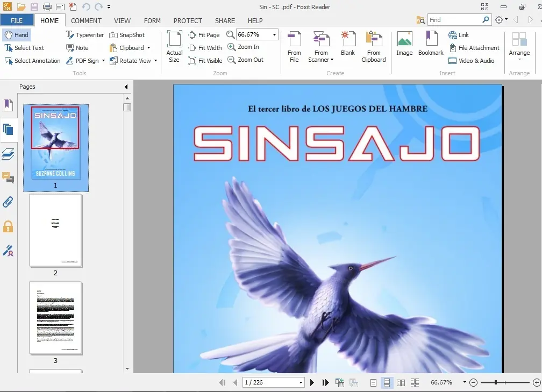The height and width of the screenshot is (392, 542).
Task: Activate the Select Text tool
Action: [x=24, y=48]
